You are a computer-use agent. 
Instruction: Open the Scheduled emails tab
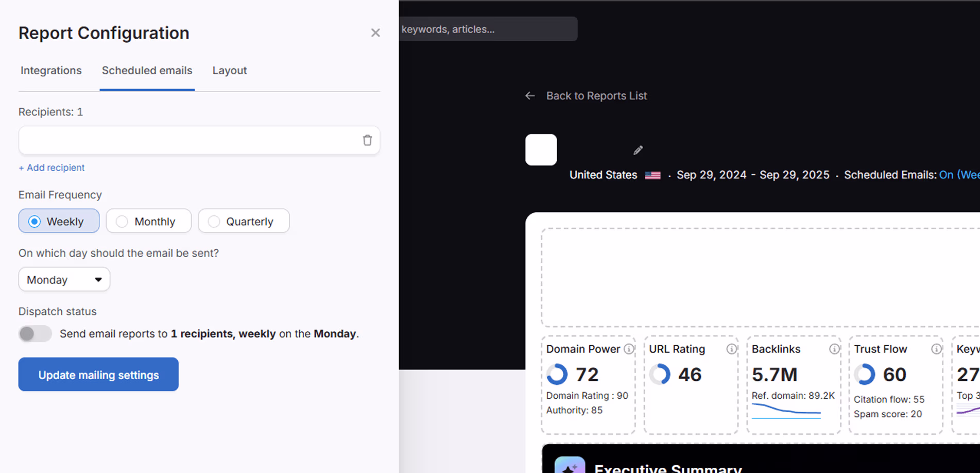pyautogui.click(x=147, y=71)
